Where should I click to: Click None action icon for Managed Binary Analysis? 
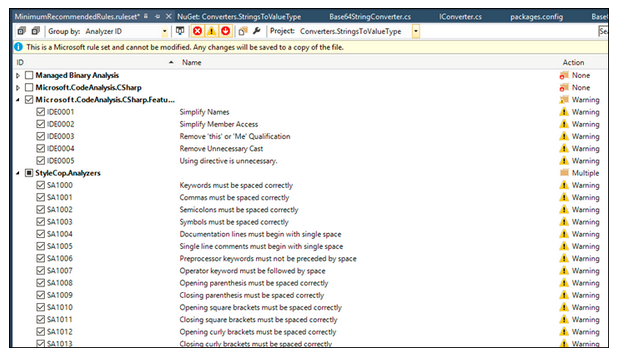[564, 75]
